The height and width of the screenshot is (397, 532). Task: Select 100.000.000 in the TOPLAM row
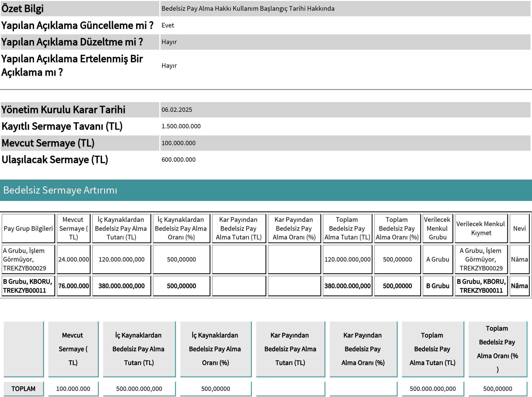(73, 389)
